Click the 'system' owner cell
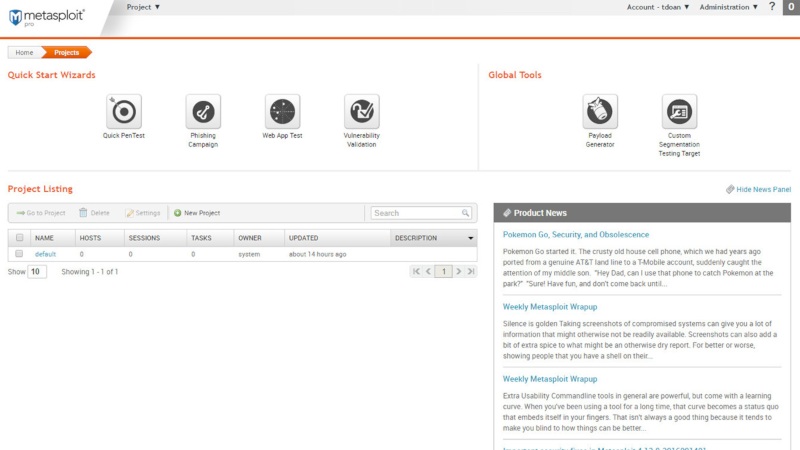Screen dimensions: 800x450 249,254
